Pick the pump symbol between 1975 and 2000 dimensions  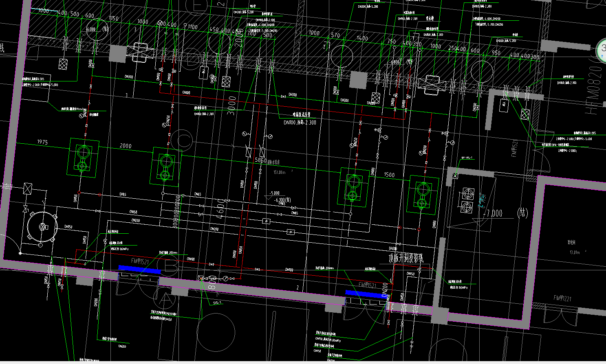coord(84,158)
